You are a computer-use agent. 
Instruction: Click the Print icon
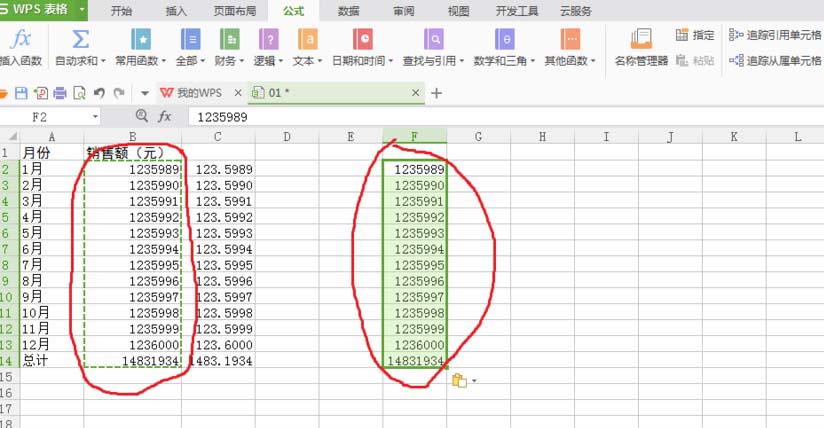tap(60, 93)
